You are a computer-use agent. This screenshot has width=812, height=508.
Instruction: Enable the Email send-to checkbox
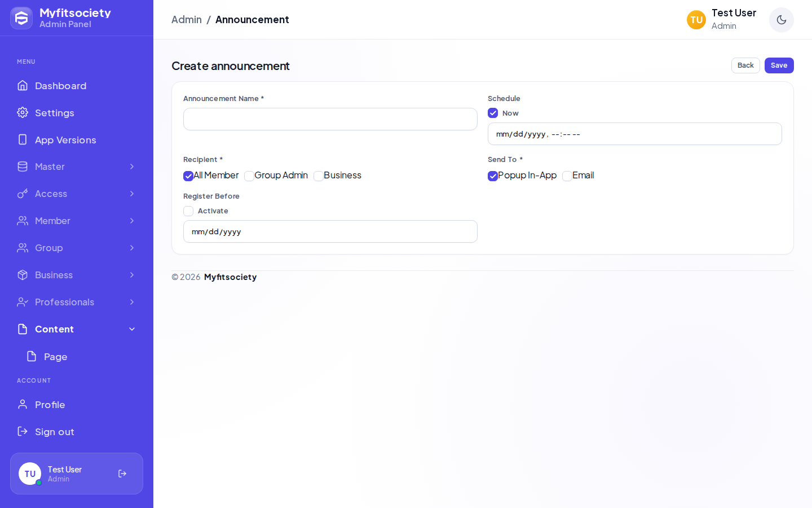click(x=567, y=176)
